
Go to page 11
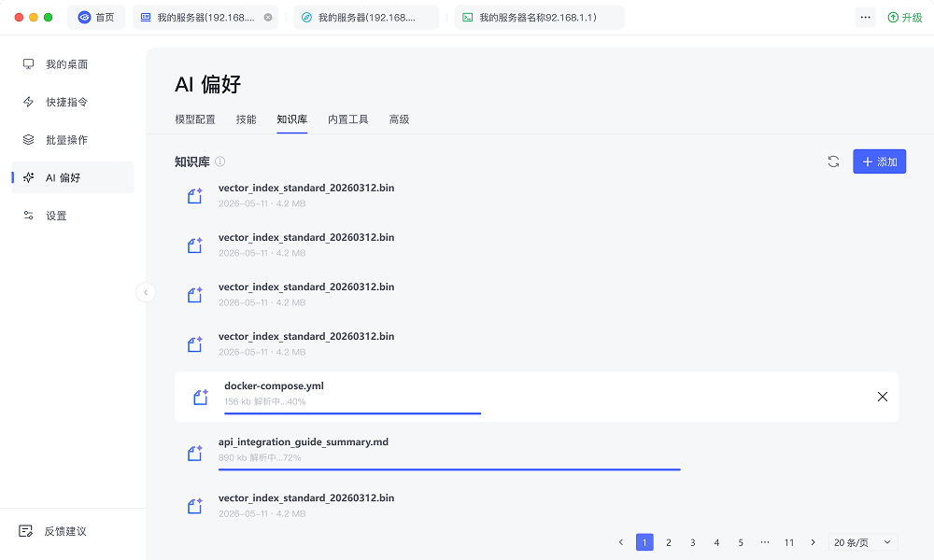tap(788, 542)
